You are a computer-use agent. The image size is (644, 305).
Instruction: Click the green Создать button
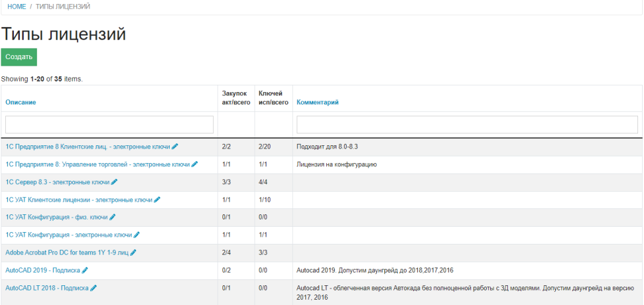tap(19, 57)
